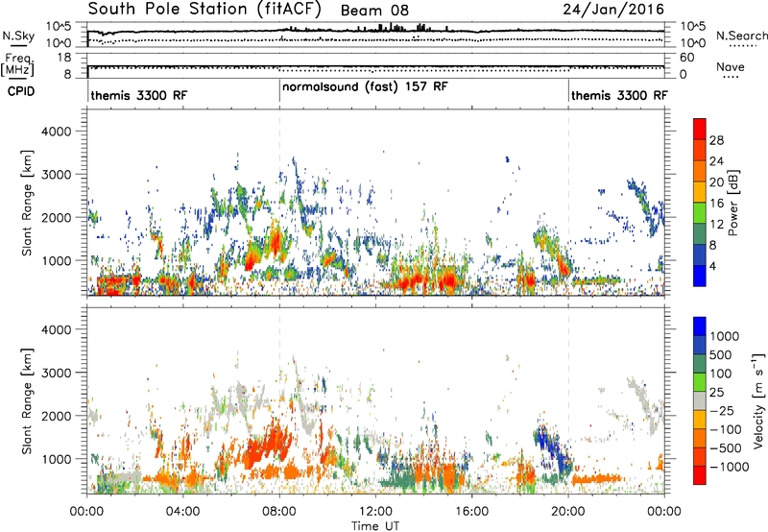Viewport: 768px width, 532px height.
Task: Click the '-1000' value on Velocity colorbar
Action: [729, 467]
